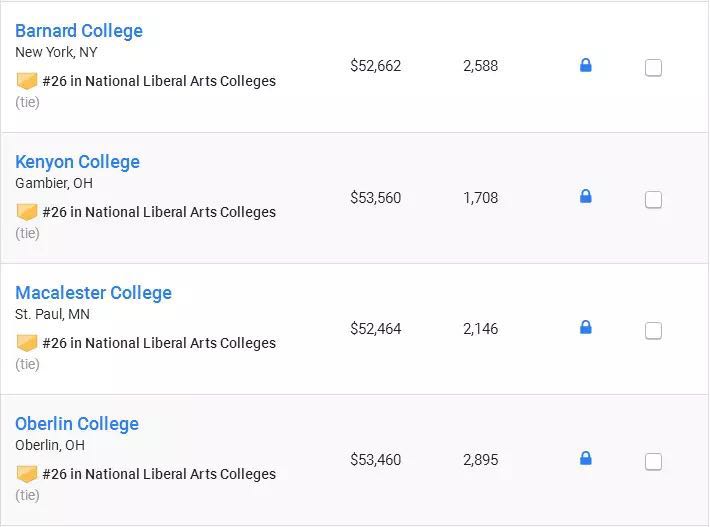Click Kenyon College's gold ranking badge icon
The height and width of the screenshot is (527, 710).
point(27,212)
